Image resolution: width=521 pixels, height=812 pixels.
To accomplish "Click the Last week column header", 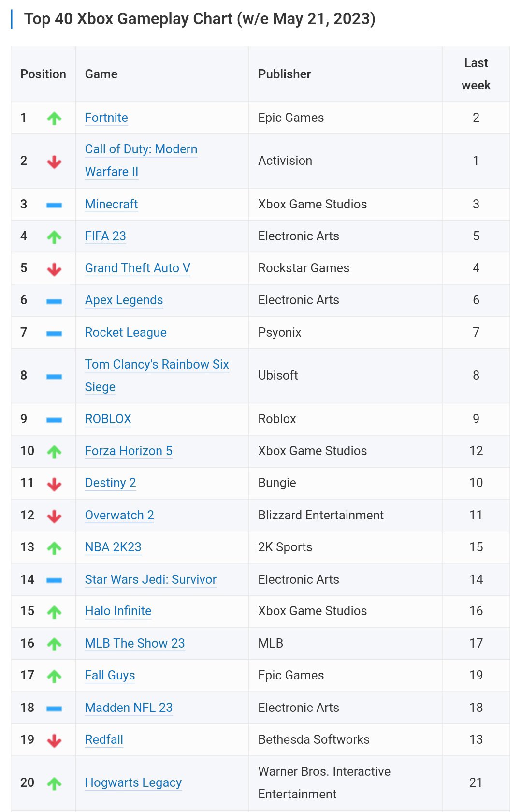I will coord(476,74).
